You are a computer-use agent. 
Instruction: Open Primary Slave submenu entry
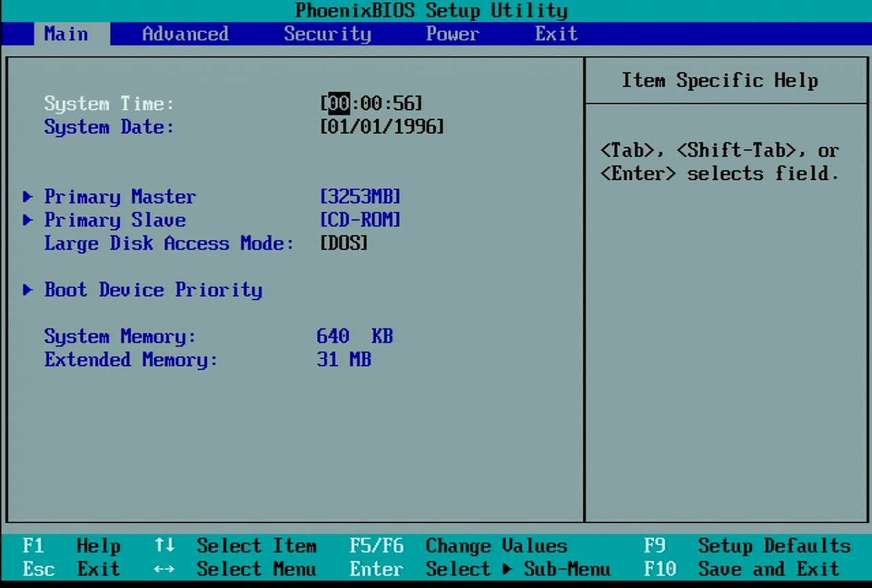114,220
